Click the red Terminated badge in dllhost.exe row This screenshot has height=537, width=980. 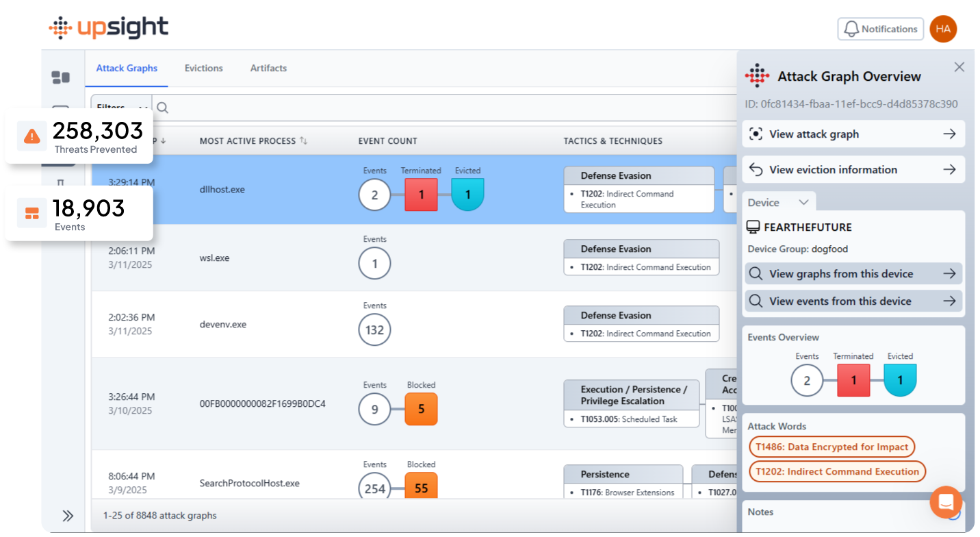click(421, 195)
